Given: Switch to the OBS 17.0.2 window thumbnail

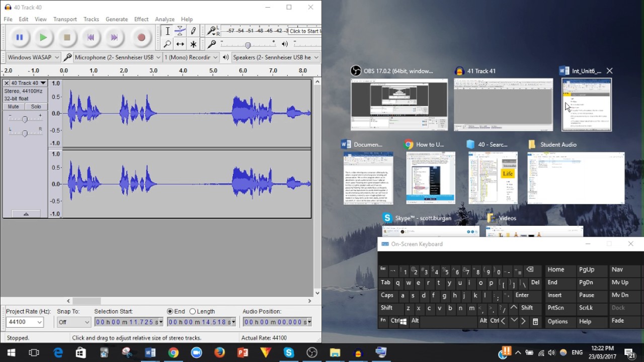Looking at the screenshot, I should pos(399,105).
